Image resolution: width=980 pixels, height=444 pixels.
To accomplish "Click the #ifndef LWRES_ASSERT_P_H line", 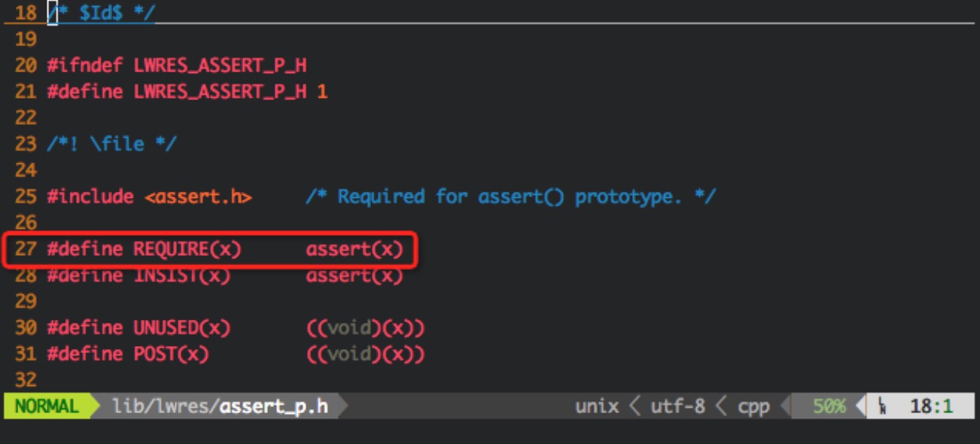I will click(x=176, y=65).
